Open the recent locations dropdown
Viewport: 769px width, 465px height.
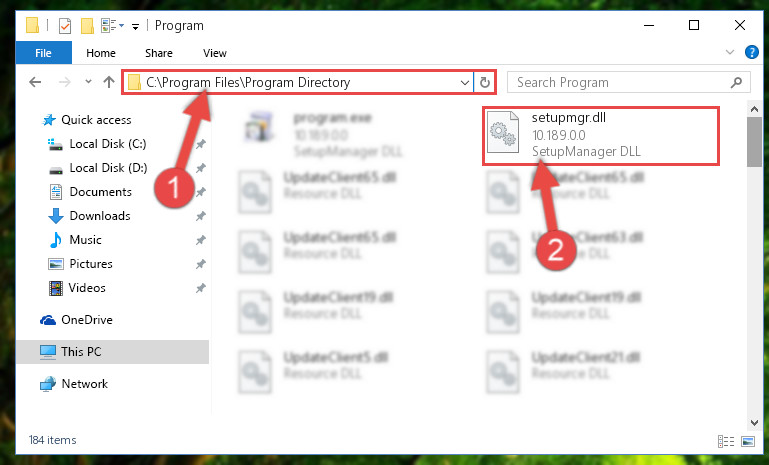88,81
